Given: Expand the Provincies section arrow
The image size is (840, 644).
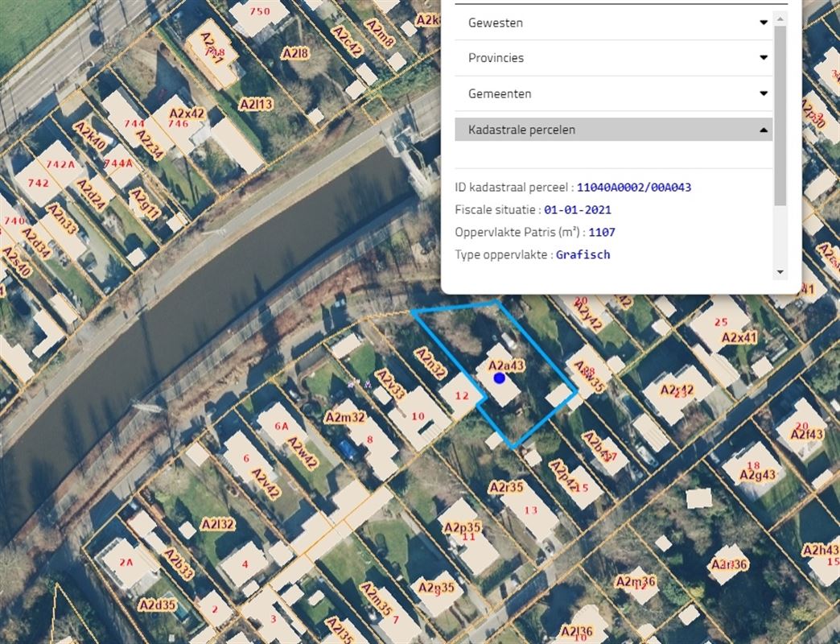Looking at the screenshot, I should point(764,58).
